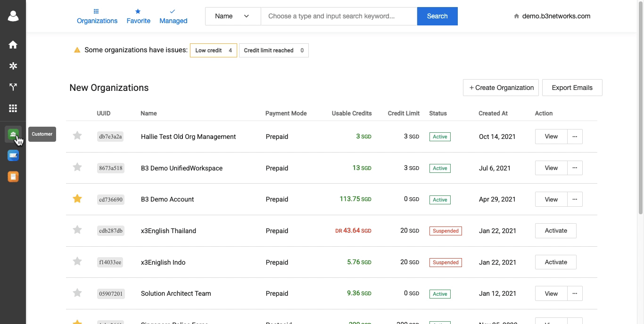
Task: Open the asterisk sidebar icon
Action: pyautogui.click(x=13, y=66)
